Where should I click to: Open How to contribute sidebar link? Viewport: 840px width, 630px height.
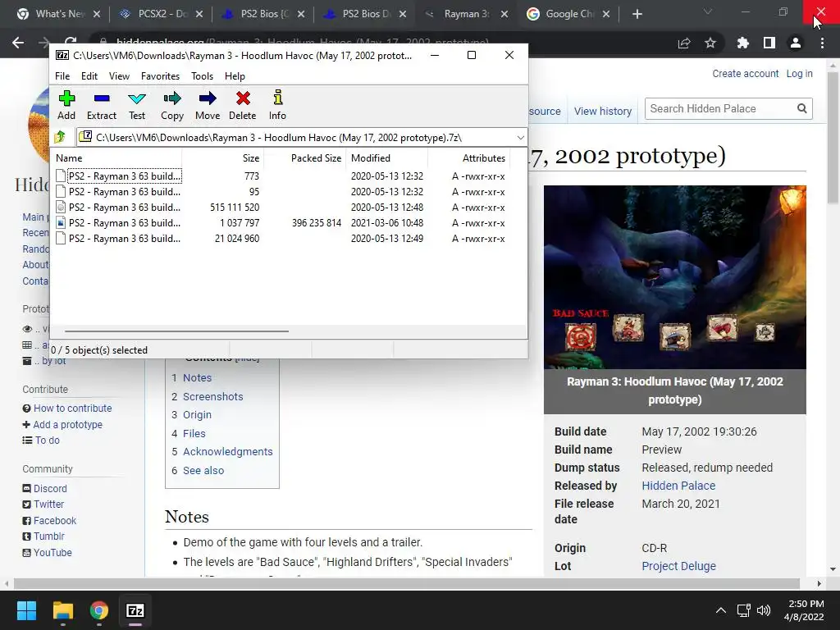(73, 409)
